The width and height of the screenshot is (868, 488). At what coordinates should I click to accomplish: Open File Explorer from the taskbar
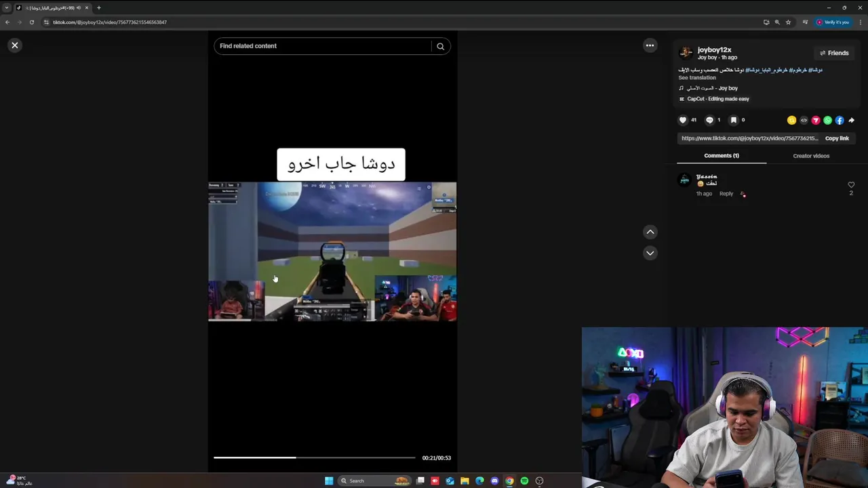tap(465, 481)
